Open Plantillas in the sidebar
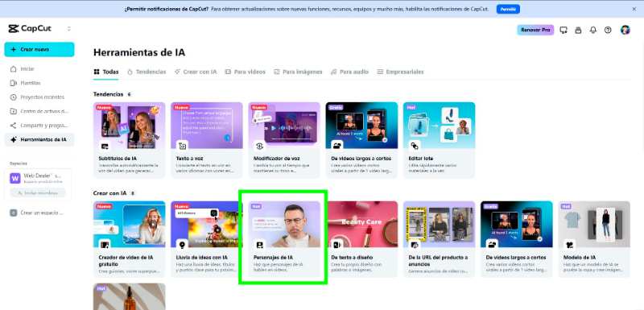The height and width of the screenshot is (310, 644). click(39, 83)
